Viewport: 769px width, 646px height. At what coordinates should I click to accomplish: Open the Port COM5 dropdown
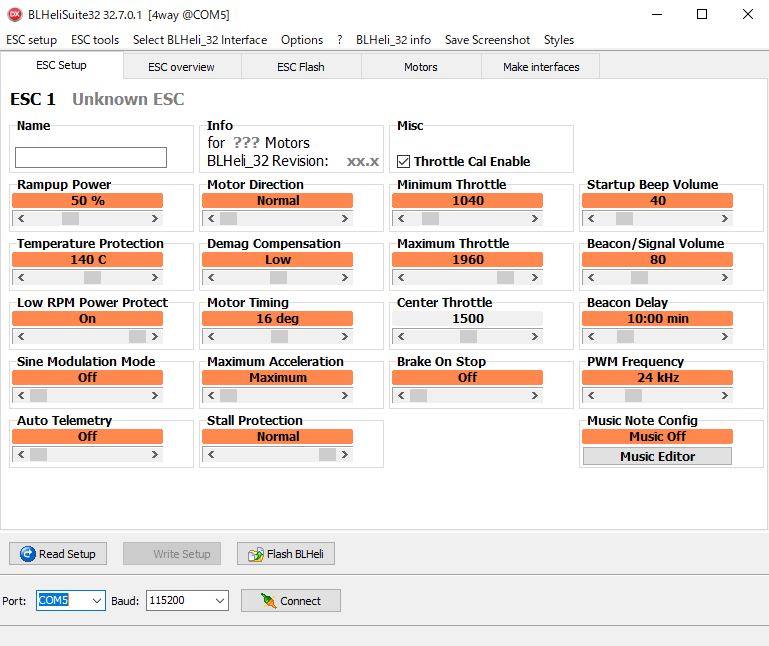coord(97,600)
